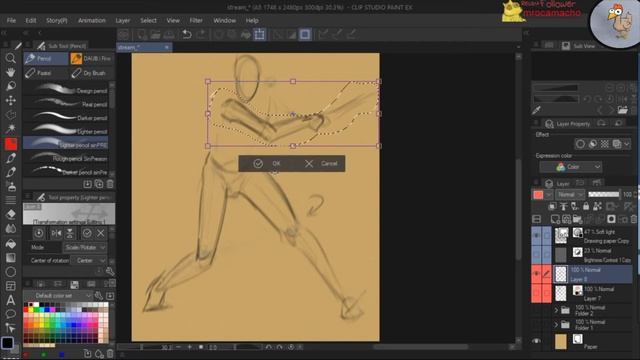
Task: Cancel transform X in Tool property
Action: click(101, 233)
